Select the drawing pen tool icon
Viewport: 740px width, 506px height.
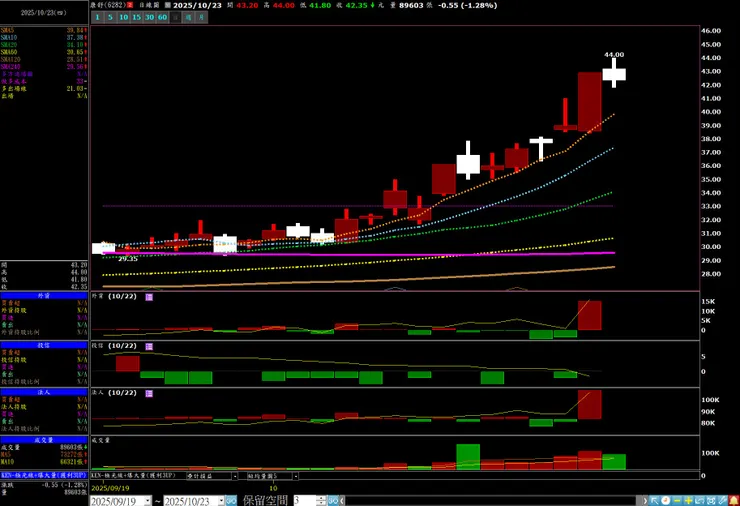[x=723, y=500]
